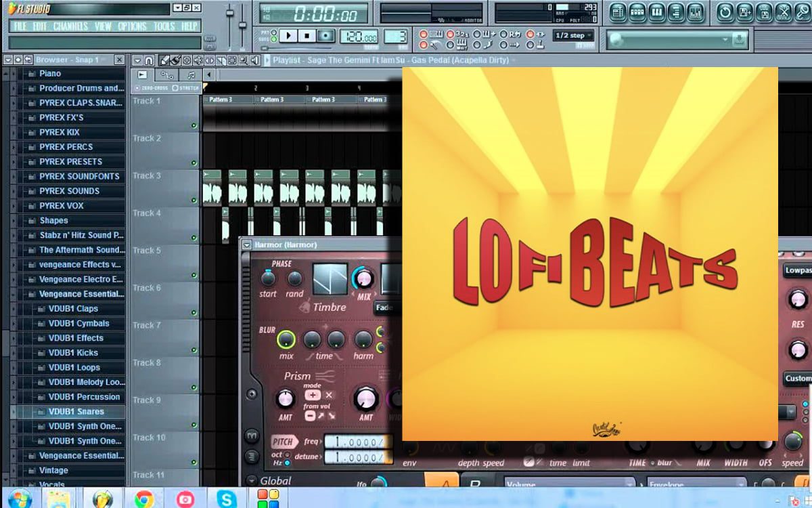Click the Stop button in transport

pyautogui.click(x=307, y=36)
